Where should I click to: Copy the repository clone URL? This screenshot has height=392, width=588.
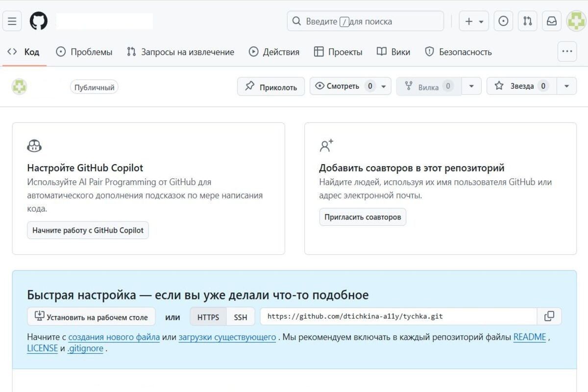tap(549, 316)
